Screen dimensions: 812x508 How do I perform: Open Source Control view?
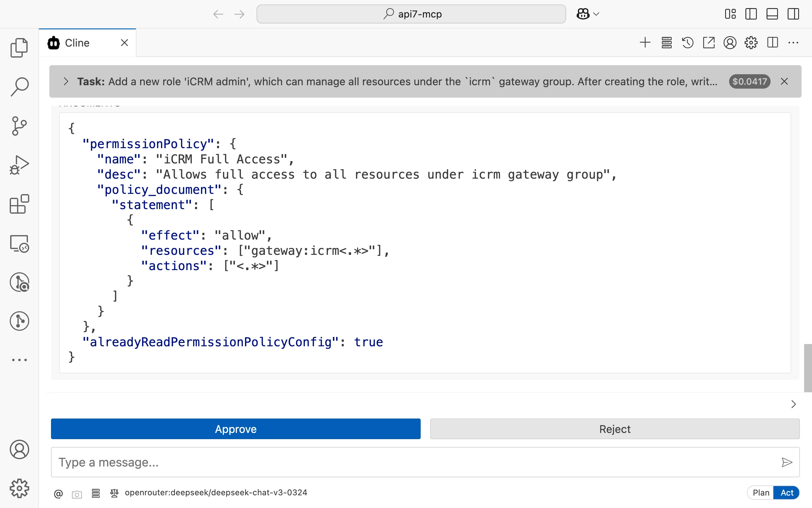pyautogui.click(x=19, y=126)
